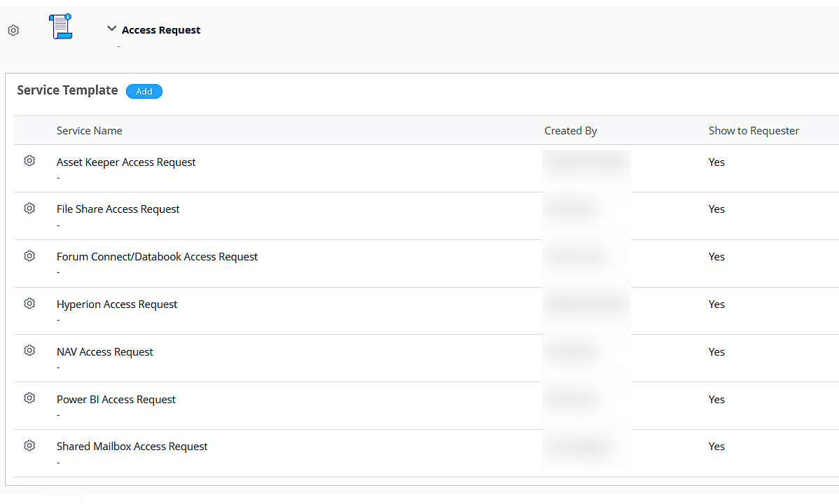Open settings gear for NAV Access Request
839x504 pixels.
(x=29, y=350)
